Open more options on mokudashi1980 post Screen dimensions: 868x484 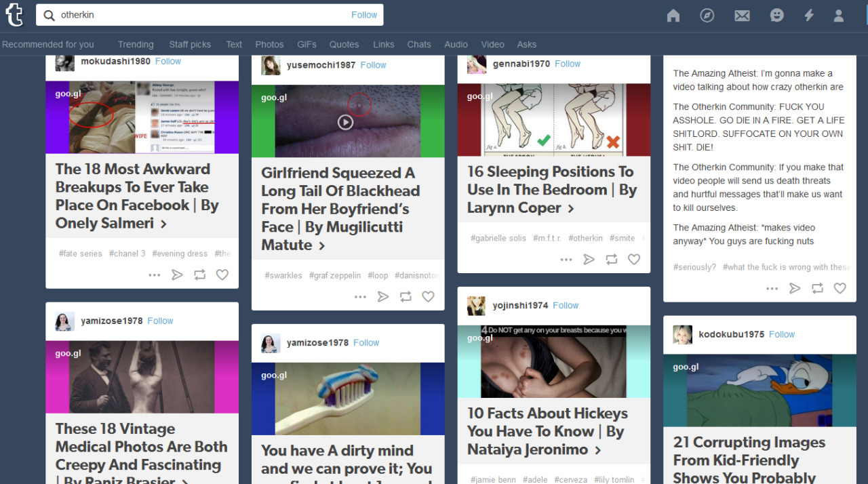tap(154, 275)
